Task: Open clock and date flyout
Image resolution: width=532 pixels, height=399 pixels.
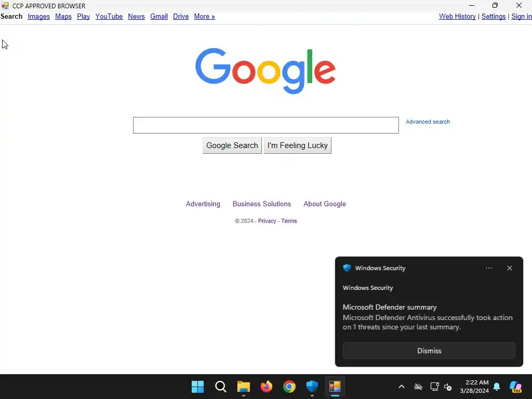Action: pyautogui.click(x=474, y=387)
